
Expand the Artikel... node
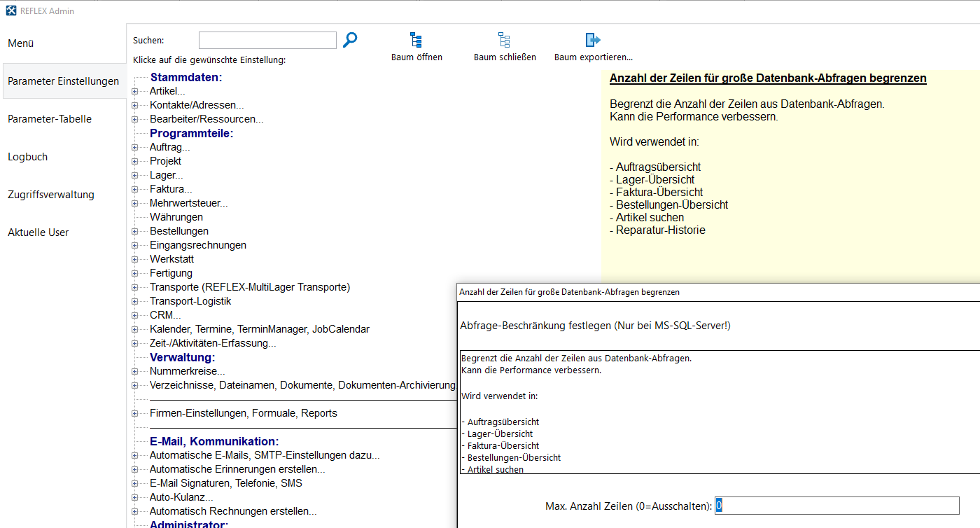pyautogui.click(x=134, y=91)
